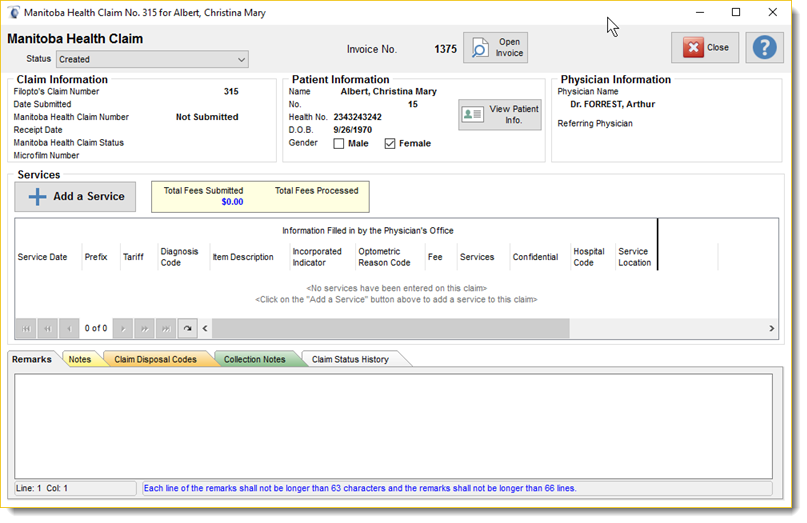807x523 pixels.
Task: Expand the Status dropdown showing Created
Action: click(x=152, y=59)
